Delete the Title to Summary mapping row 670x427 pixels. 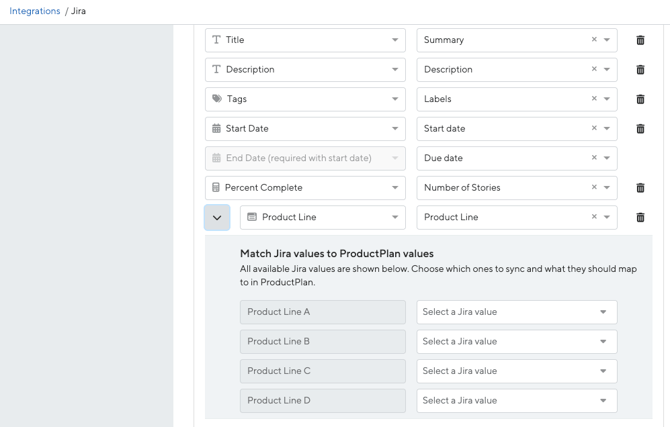640,40
